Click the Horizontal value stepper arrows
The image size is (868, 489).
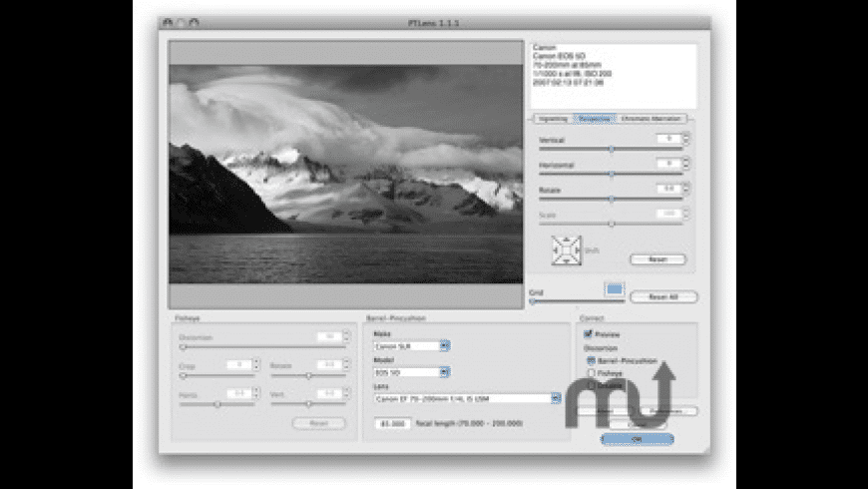(x=686, y=164)
